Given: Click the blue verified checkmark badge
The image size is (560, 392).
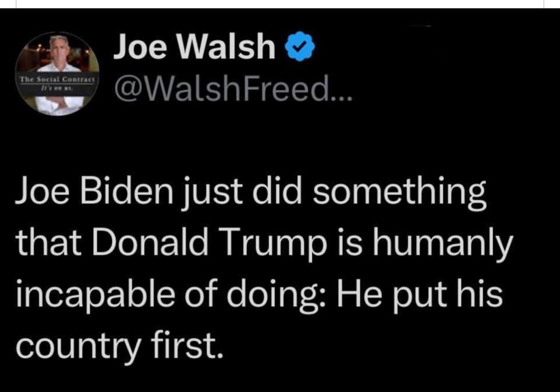Looking at the screenshot, I should coord(300,49).
